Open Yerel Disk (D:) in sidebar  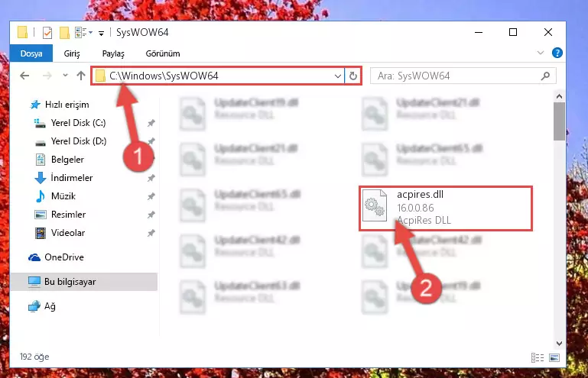coord(70,141)
